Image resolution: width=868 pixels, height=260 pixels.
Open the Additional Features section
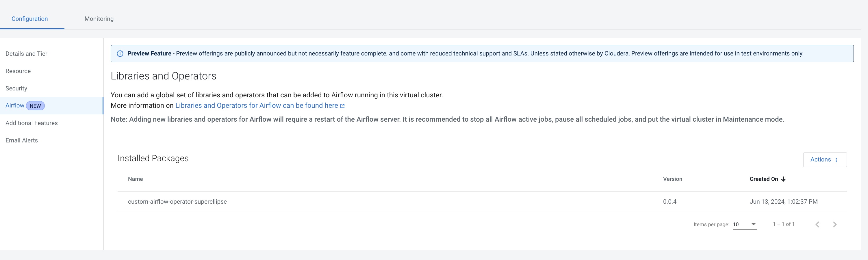tap(31, 123)
